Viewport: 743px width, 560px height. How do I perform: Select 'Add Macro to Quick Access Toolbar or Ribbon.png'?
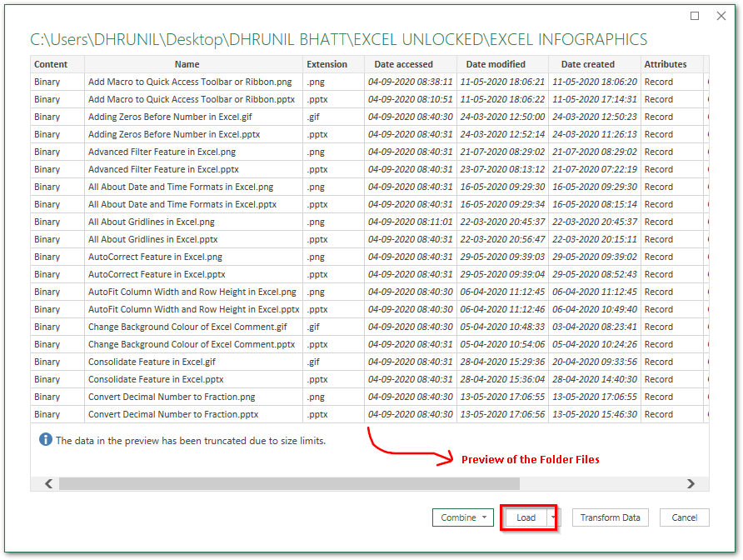[190, 82]
